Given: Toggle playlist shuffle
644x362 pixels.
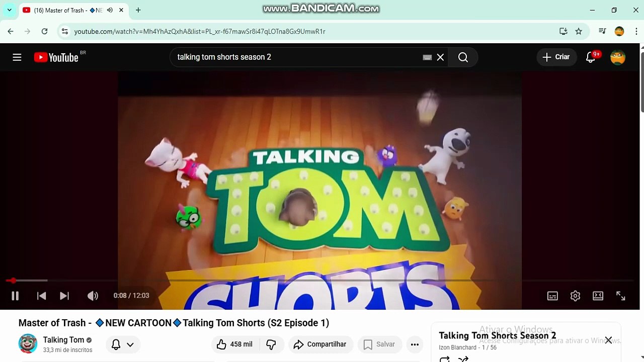Looking at the screenshot, I should pyautogui.click(x=463, y=359).
